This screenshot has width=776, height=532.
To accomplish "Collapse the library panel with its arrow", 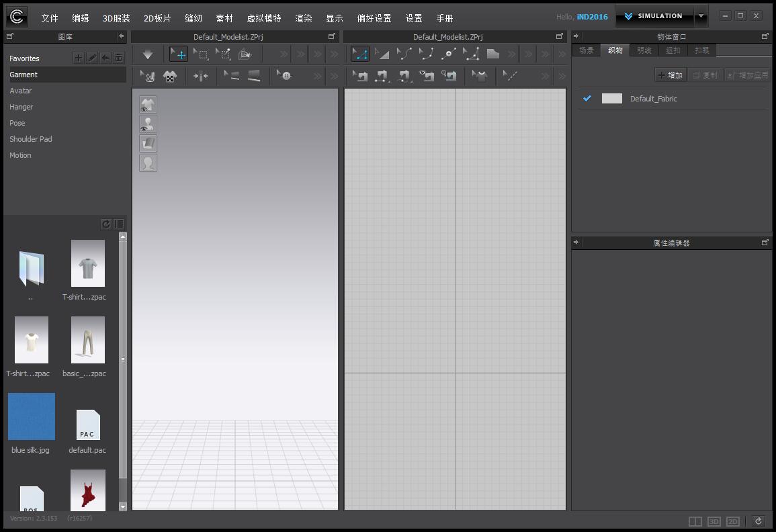I will [121, 36].
